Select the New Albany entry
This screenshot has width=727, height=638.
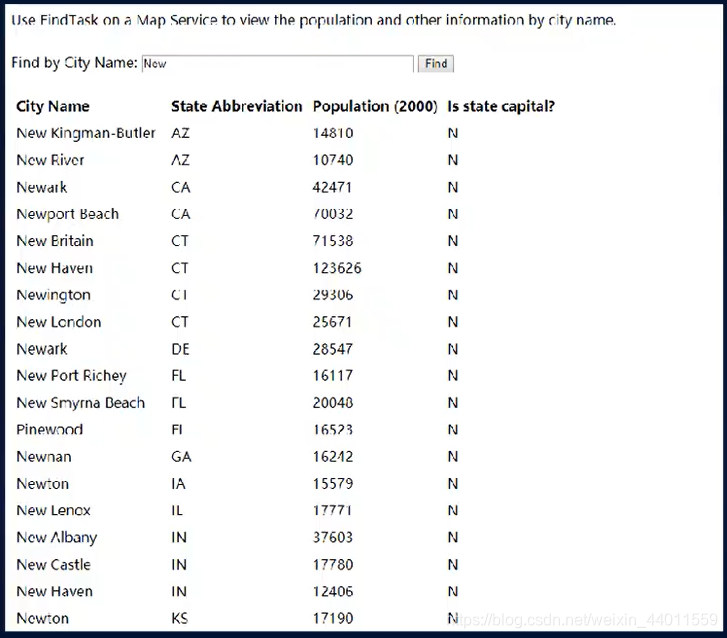57,537
